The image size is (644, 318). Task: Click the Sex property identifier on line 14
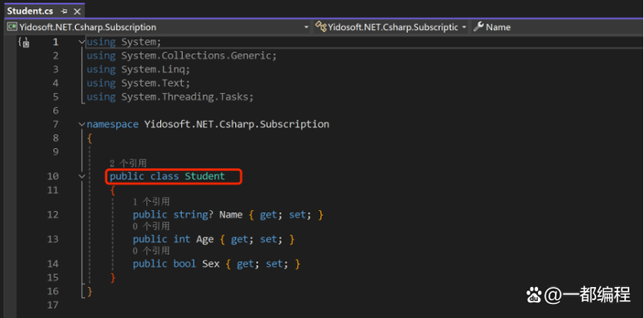[x=211, y=264]
